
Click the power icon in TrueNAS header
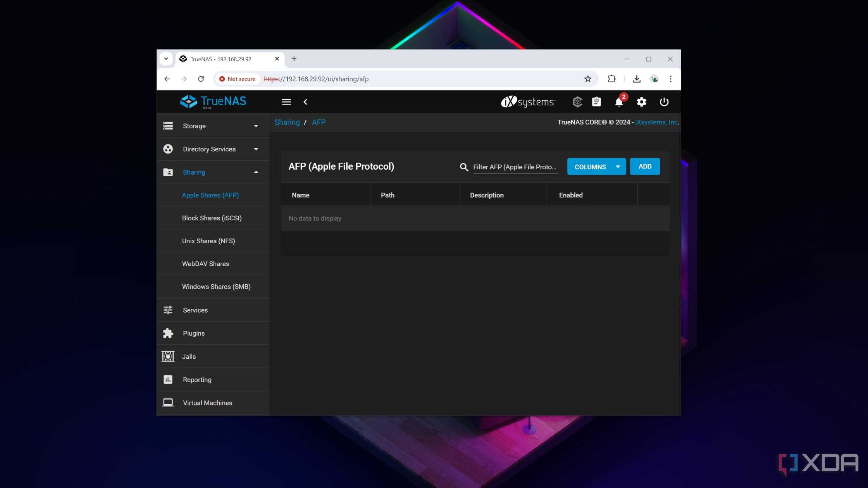664,102
